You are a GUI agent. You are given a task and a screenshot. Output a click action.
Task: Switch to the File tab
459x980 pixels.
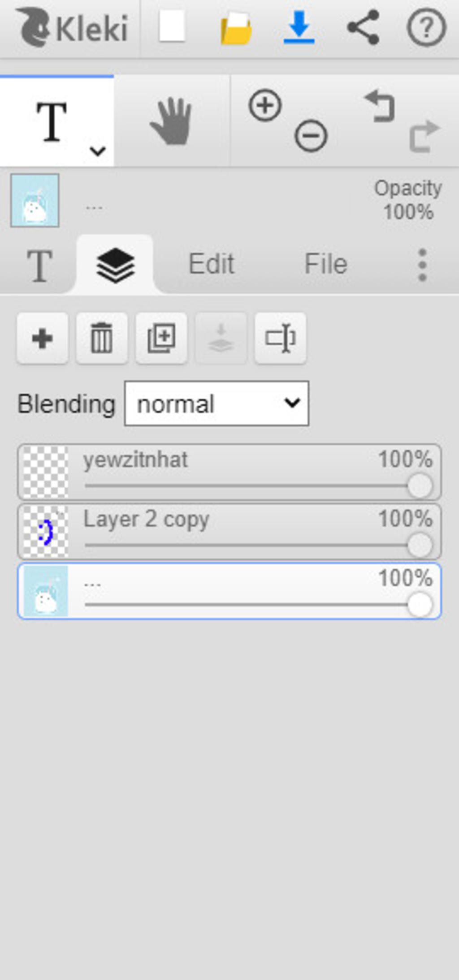pyautogui.click(x=326, y=264)
